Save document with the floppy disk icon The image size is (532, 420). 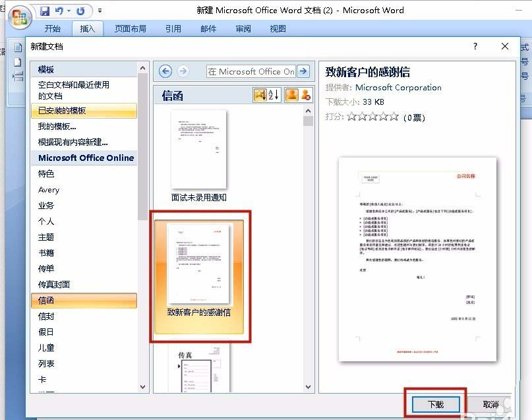coord(44,11)
